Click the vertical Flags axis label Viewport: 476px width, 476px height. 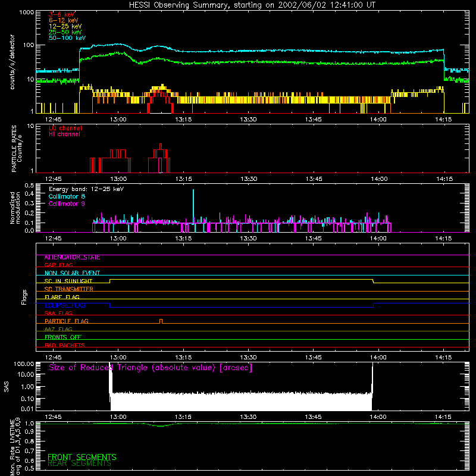click(24, 297)
